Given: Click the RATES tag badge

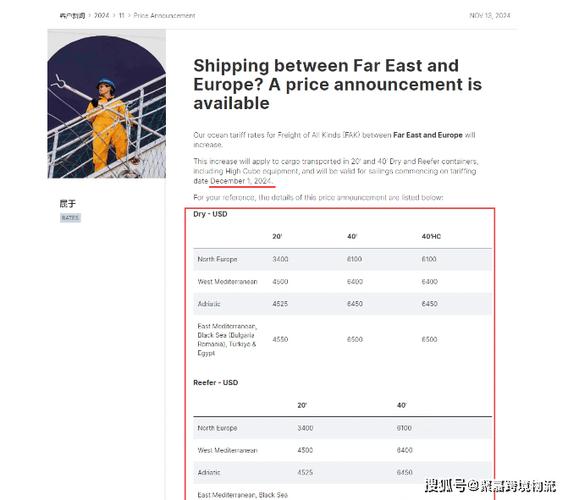Looking at the screenshot, I should [x=70, y=218].
